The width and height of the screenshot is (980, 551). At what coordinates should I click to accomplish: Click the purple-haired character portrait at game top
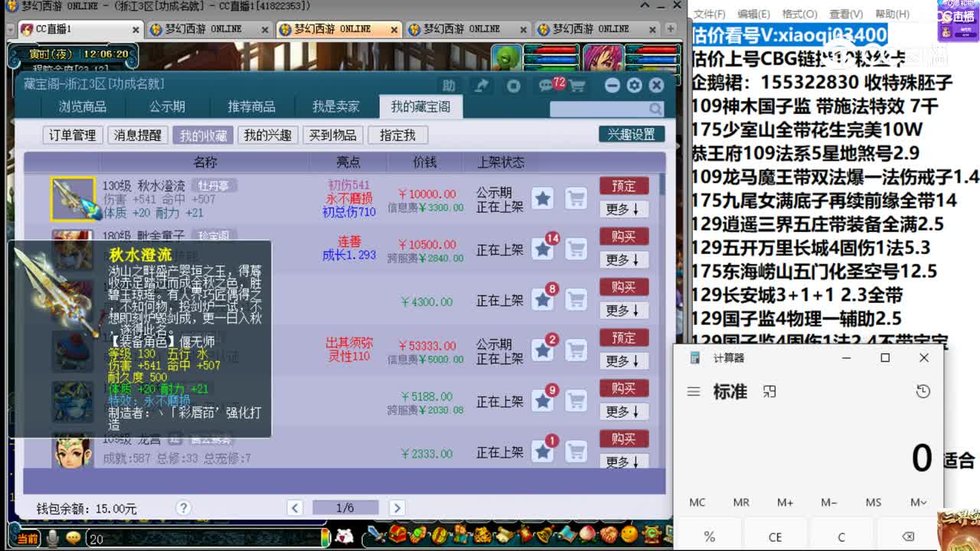pos(603,60)
